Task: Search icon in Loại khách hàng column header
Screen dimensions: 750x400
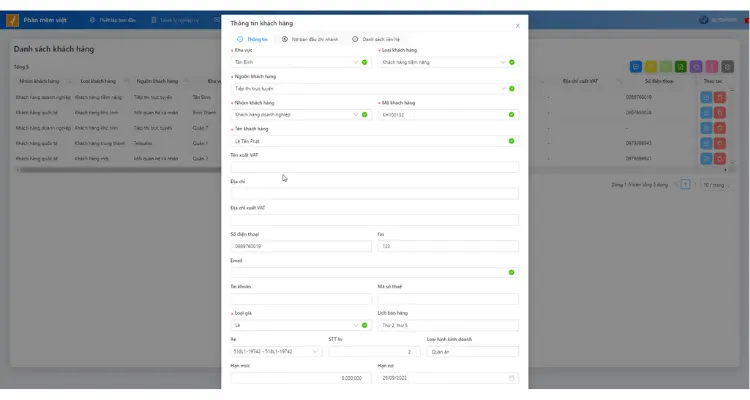Action: 126,81
